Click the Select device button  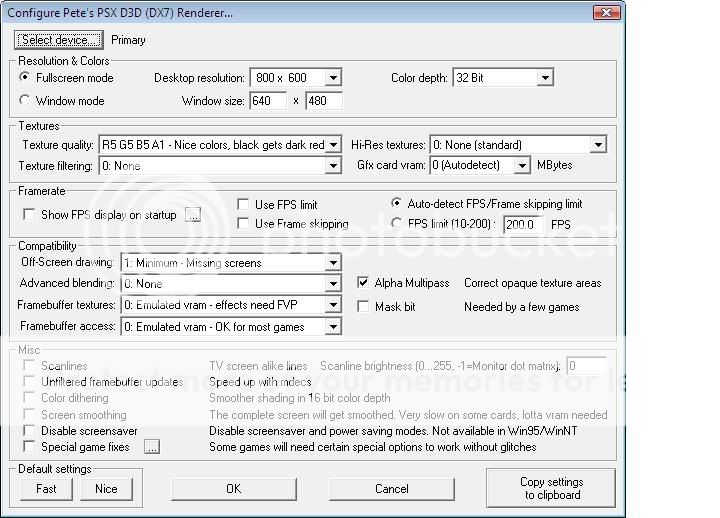[59, 40]
